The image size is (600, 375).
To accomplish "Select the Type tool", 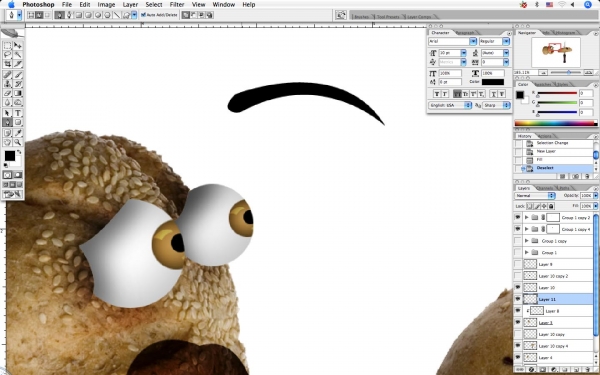I will tap(18, 113).
